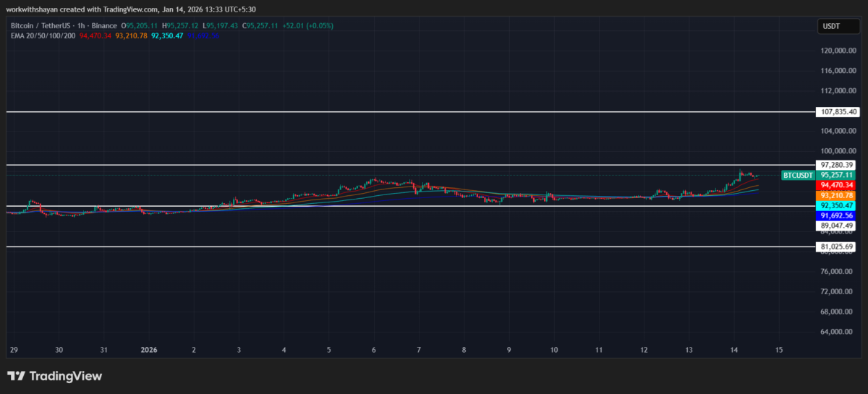
Task: Click the red EMA value 94,470.34 in legend
Action: click(97, 35)
